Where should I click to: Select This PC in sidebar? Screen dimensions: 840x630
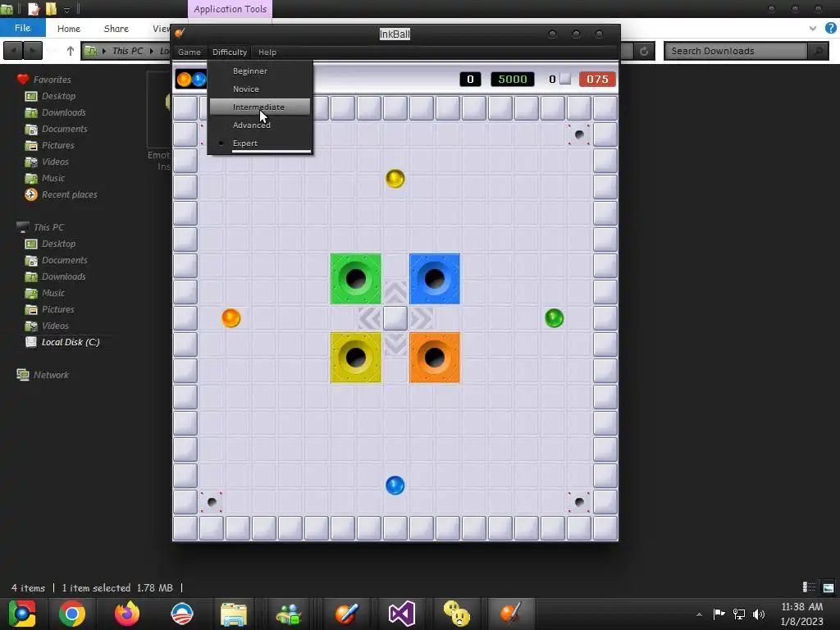click(x=48, y=227)
